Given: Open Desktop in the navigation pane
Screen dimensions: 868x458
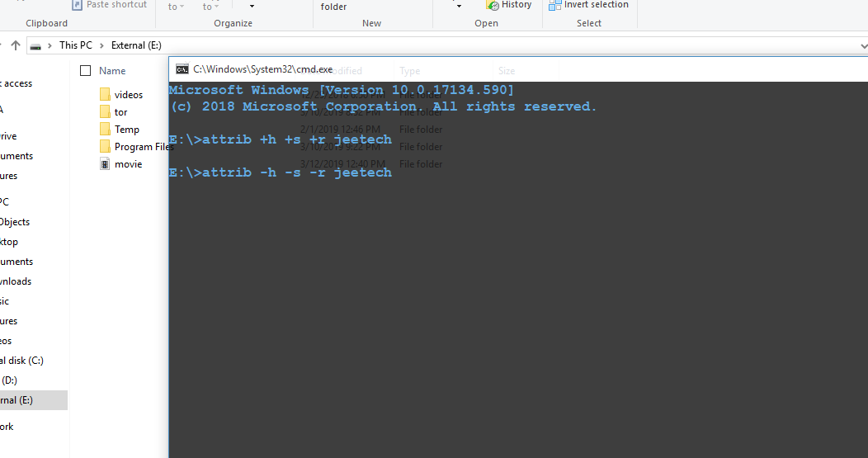Looking at the screenshot, I should click(9, 242).
